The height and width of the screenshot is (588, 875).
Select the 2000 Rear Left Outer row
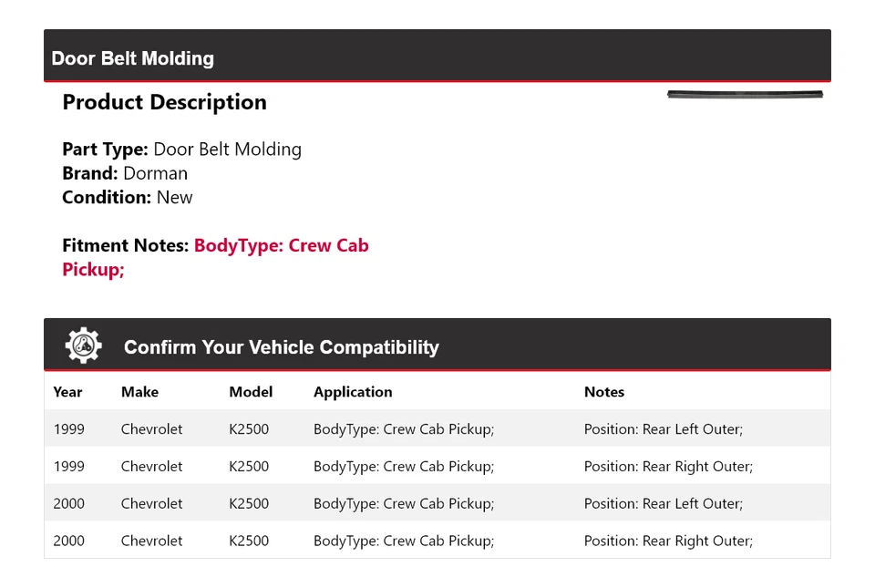[x=437, y=503]
